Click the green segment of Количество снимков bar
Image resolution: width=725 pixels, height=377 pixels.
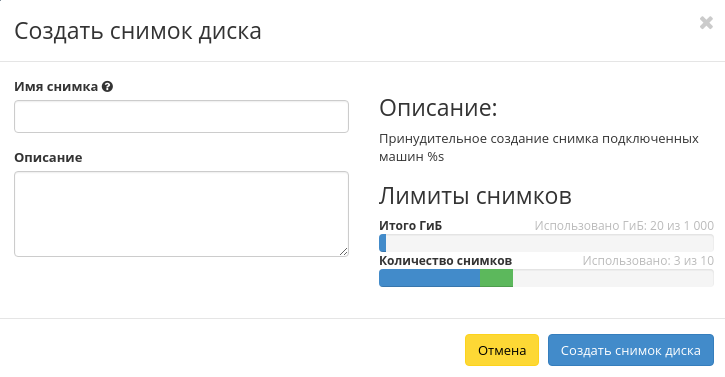(x=496, y=278)
